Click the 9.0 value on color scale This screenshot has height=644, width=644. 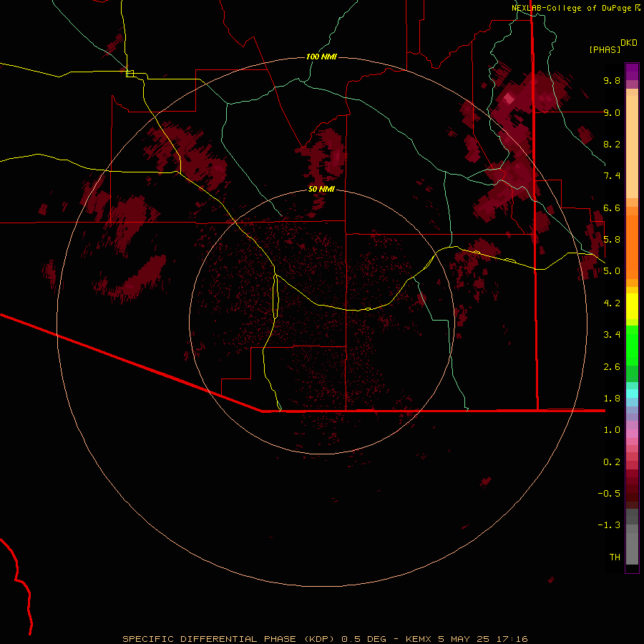612,112
